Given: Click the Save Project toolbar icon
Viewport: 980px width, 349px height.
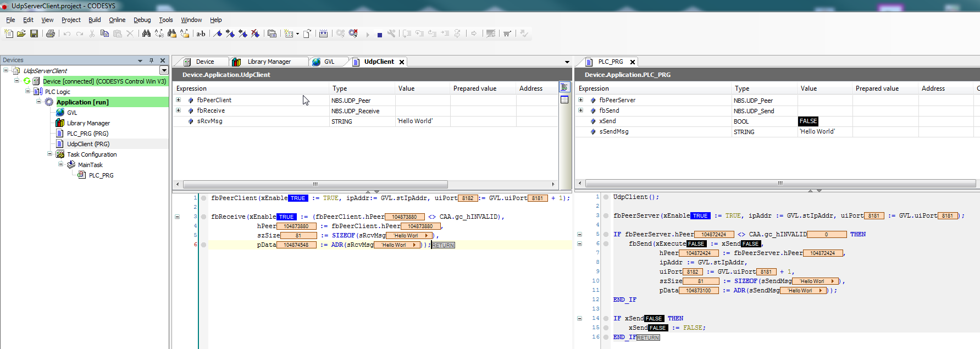Looking at the screenshot, I should click(x=34, y=34).
